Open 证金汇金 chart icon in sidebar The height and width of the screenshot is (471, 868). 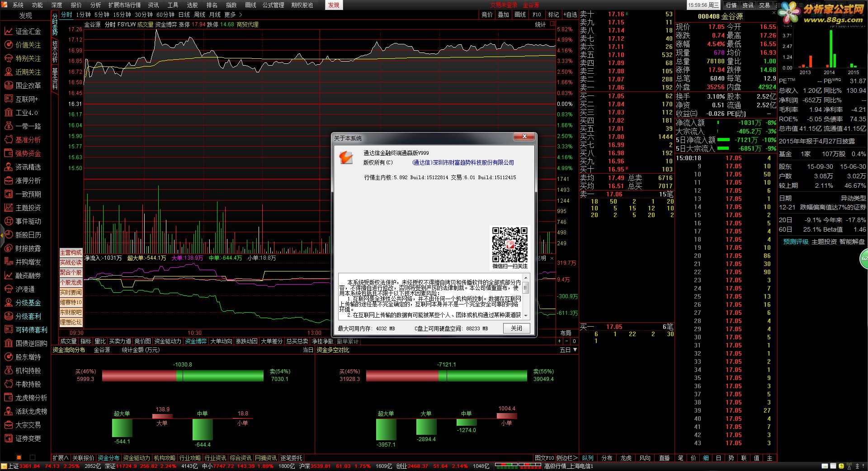8,31
